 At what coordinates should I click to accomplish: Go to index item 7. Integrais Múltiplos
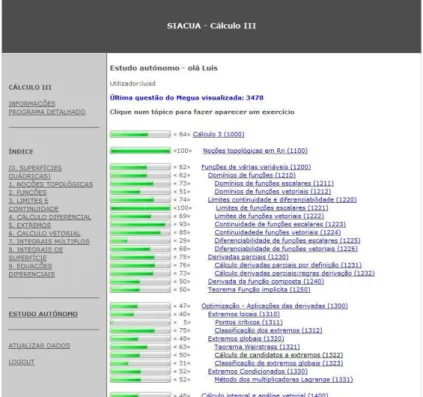click(49, 242)
